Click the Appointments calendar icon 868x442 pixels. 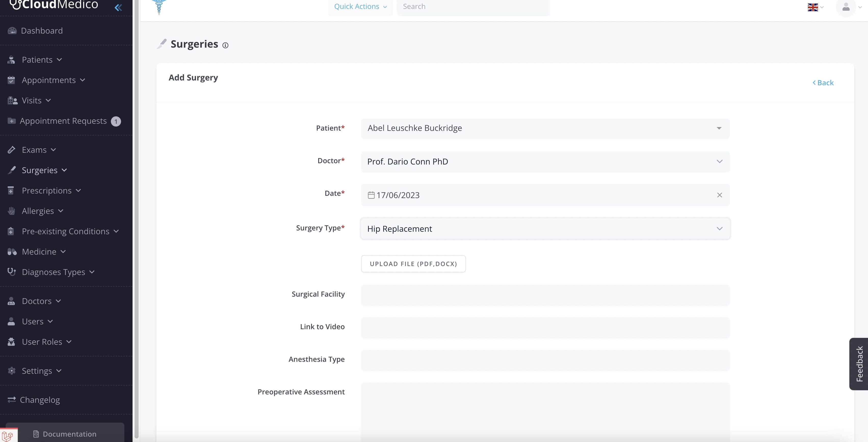(11, 80)
